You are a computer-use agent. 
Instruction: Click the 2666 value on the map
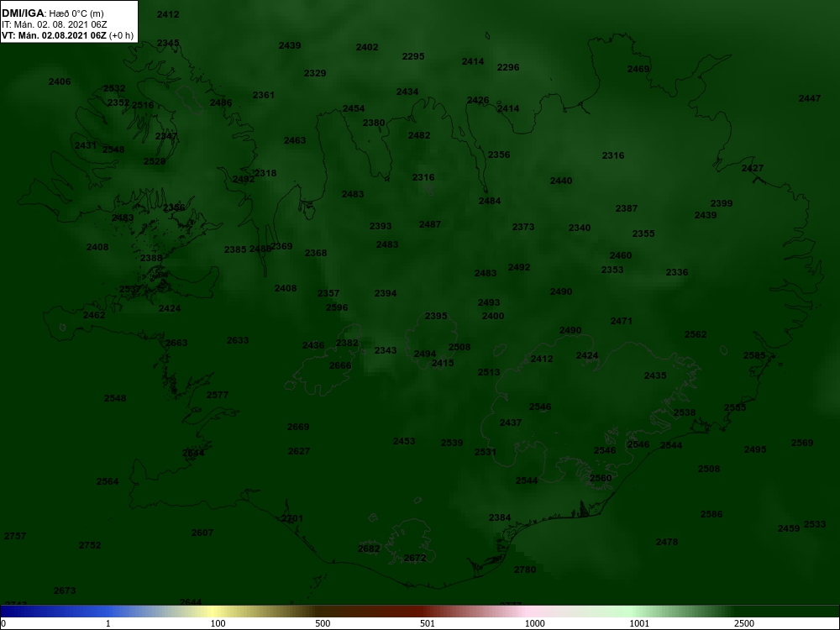(340, 365)
